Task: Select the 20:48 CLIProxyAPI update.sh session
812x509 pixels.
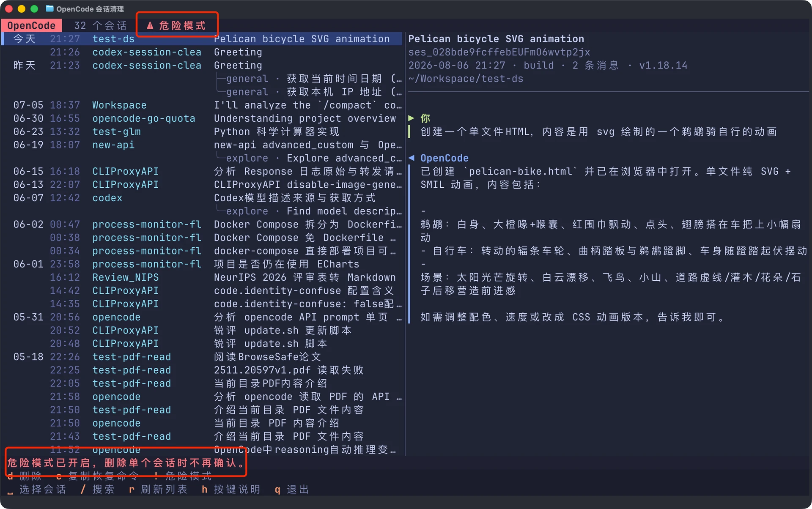Action: point(201,344)
